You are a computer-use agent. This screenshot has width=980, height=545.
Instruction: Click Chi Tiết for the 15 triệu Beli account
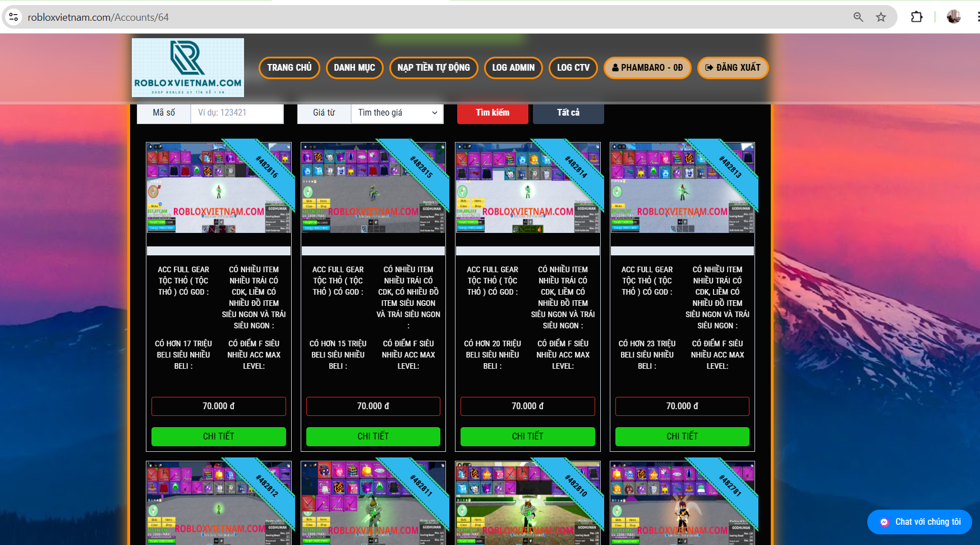click(373, 437)
